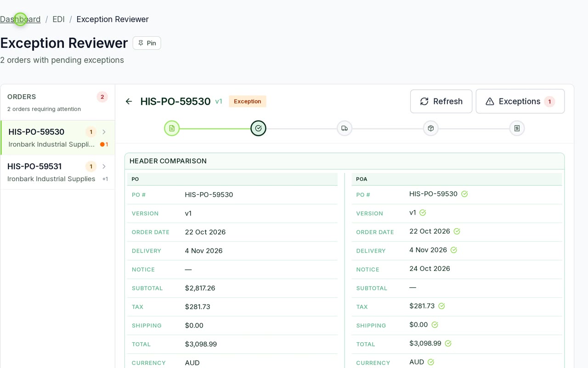Image resolution: width=588 pixels, height=368 pixels.
Task: Select the truck shipping step icon
Action: (345, 128)
